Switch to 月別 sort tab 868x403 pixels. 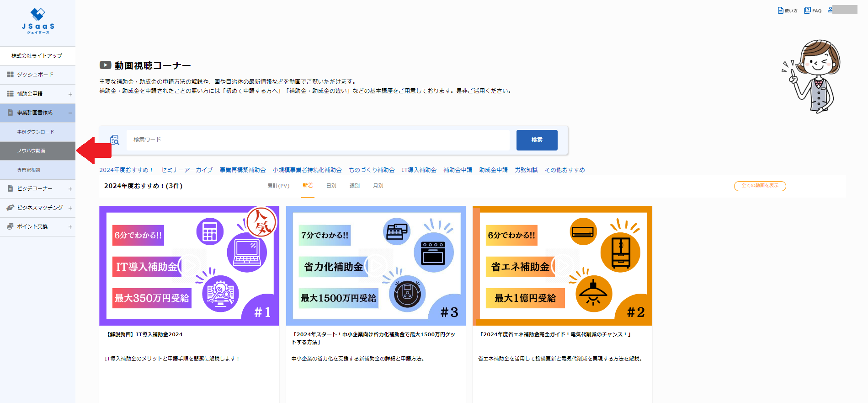coord(378,186)
